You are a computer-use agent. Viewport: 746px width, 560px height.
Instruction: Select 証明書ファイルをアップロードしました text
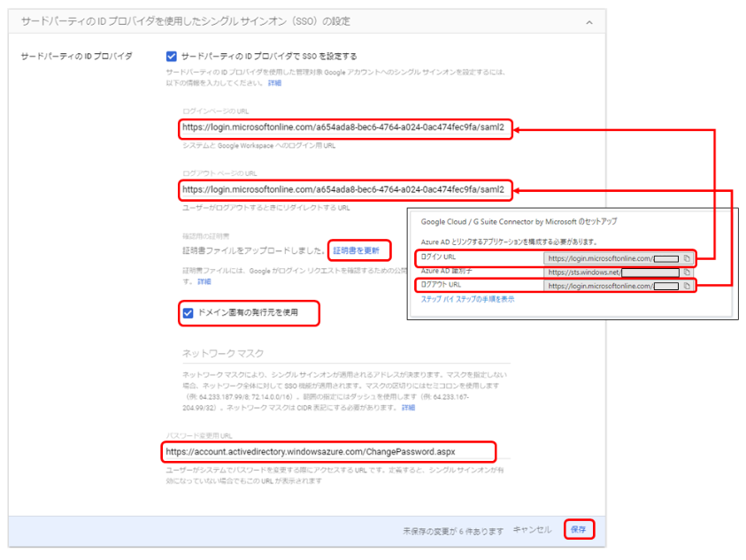[254, 250]
